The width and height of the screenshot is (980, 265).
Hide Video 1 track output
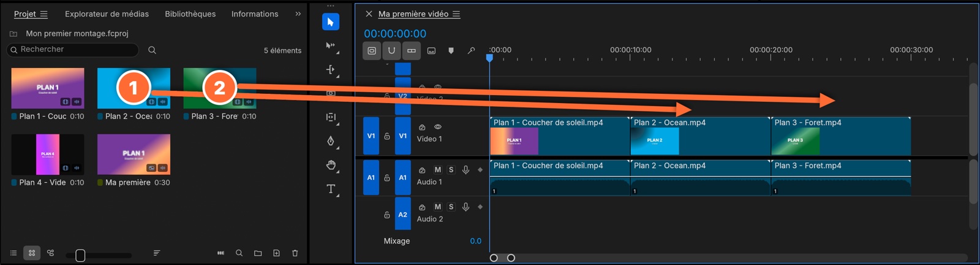(x=438, y=127)
